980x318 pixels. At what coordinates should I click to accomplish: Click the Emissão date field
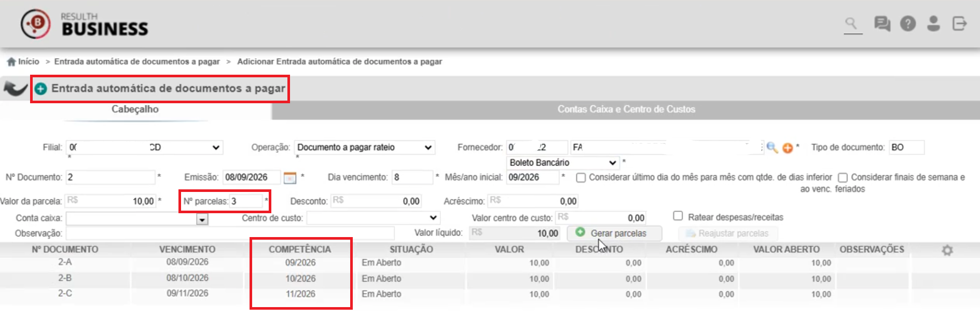click(252, 177)
